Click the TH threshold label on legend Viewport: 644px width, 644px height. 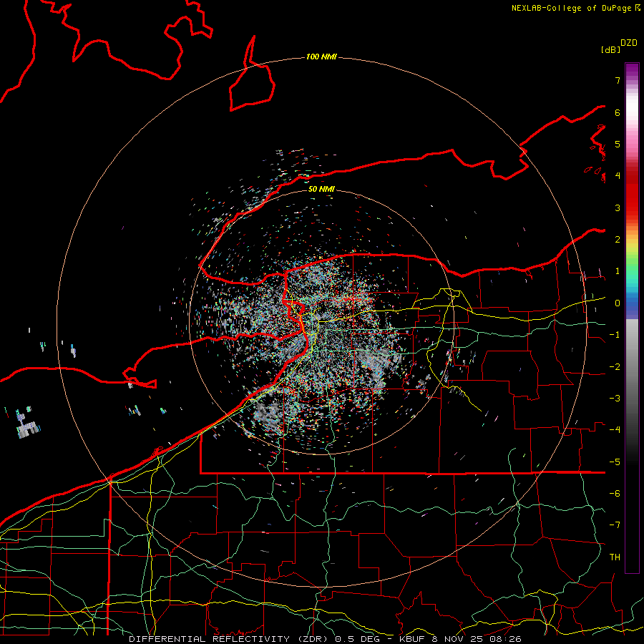pyautogui.click(x=615, y=557)
